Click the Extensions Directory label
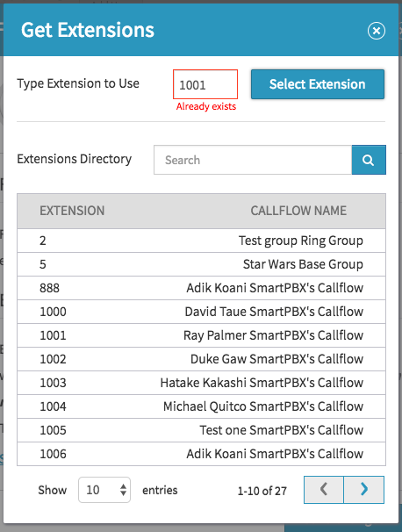Viewport: 402px width, 532px height. (x=75, y=159)
